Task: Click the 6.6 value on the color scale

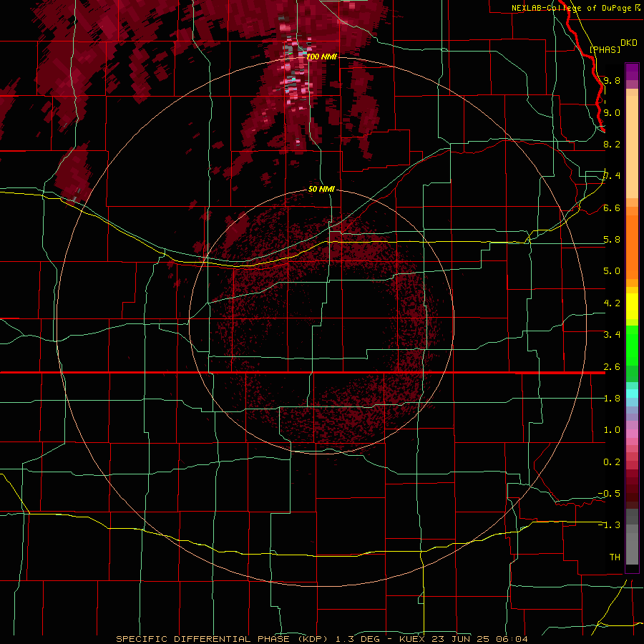Action: tap(612, 208)
